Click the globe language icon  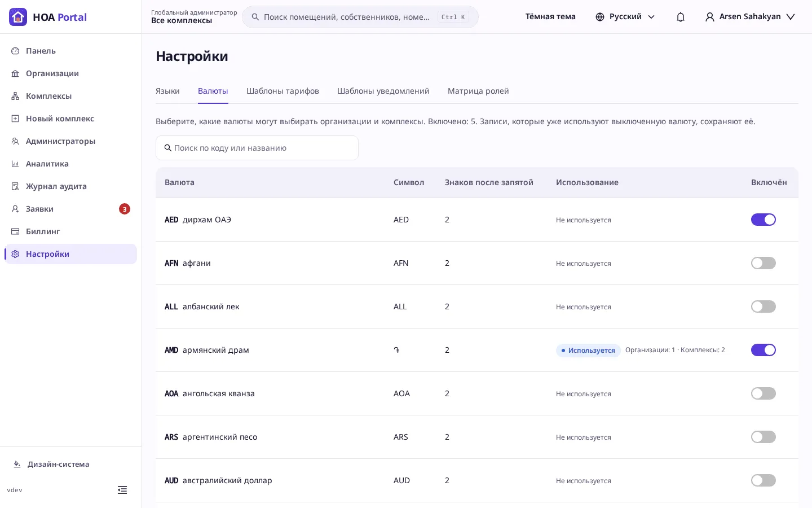click(x=600, y=17)
